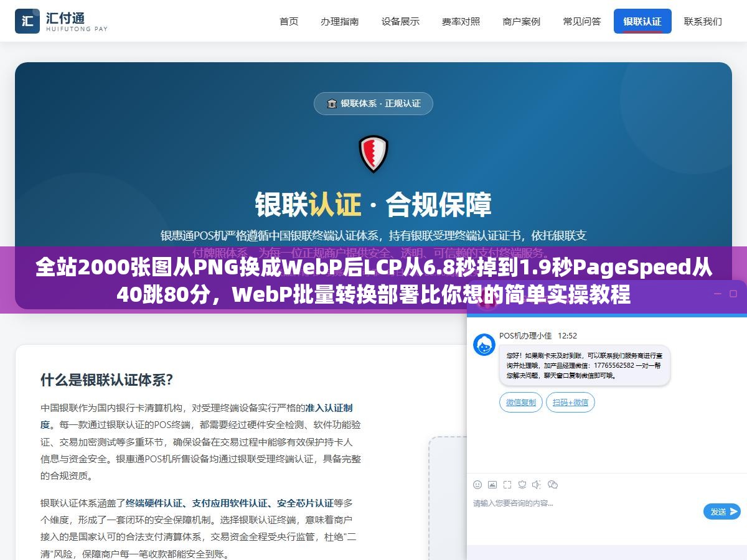Maximize the chat window
This screenshot has width=747, height=560.
[x=735, y=293]
